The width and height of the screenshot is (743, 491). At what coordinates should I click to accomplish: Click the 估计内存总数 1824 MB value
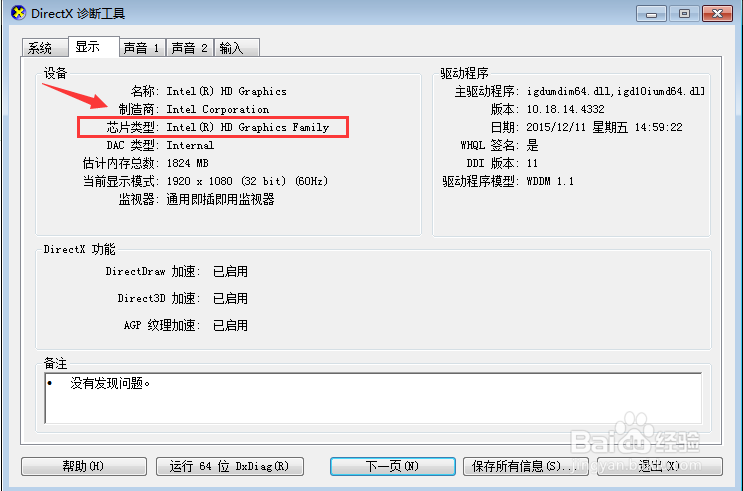point(188,164)
